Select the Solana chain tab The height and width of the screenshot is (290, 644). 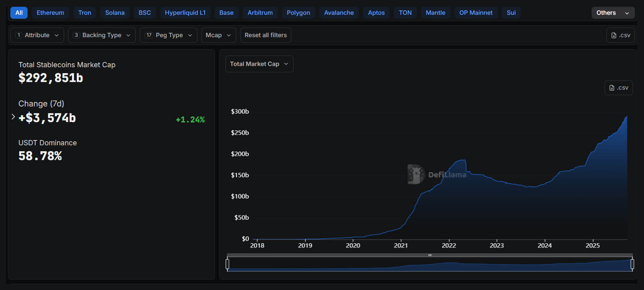[x=115, y=13]
